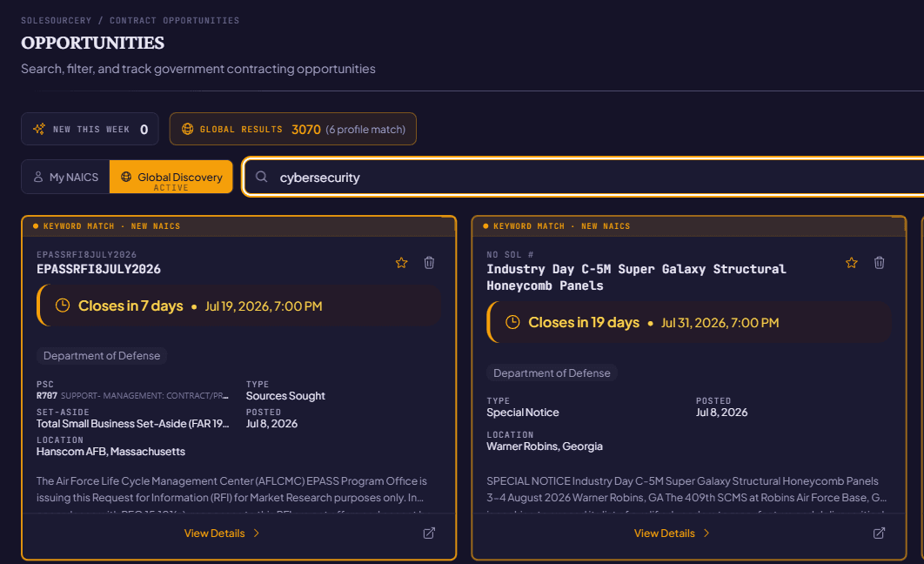Click R707 PSC code value

(47, 395)
